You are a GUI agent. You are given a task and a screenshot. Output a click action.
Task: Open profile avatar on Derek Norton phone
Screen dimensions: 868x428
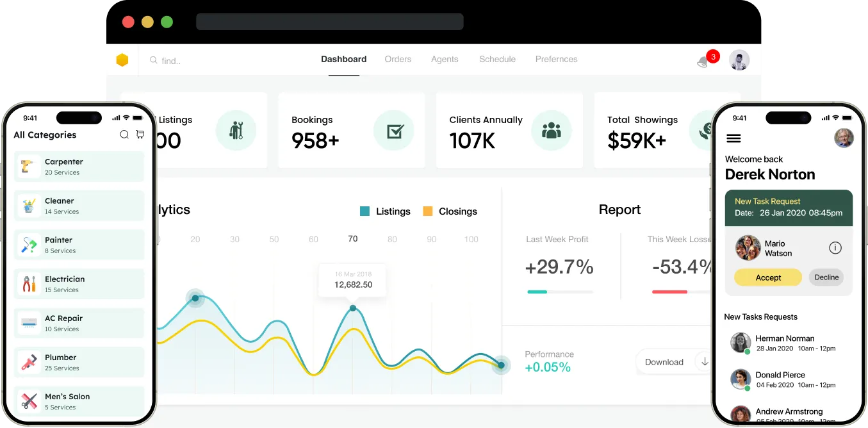844,138
